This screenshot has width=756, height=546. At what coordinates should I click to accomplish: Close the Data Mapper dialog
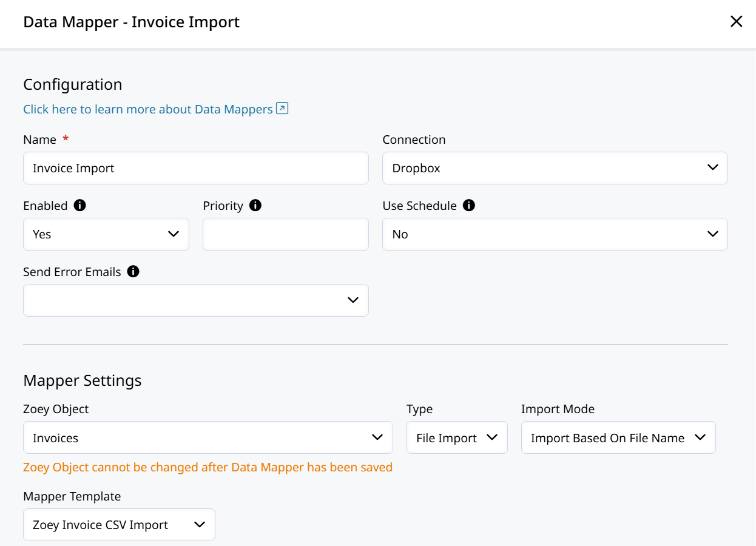tap(736, 22)
